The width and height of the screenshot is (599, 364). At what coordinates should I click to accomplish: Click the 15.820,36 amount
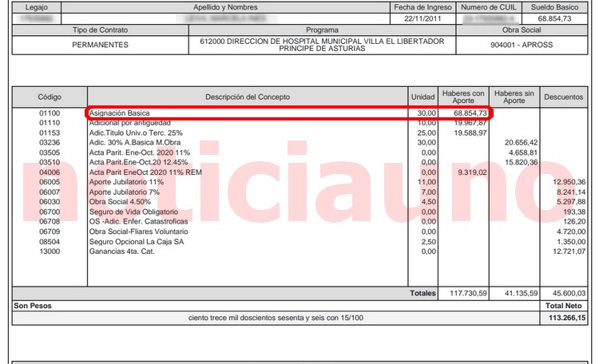point(521,162)
